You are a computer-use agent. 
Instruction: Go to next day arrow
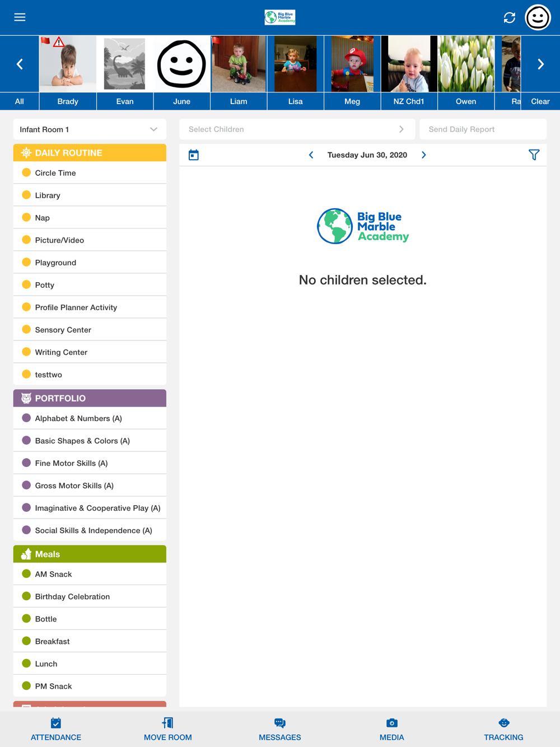[x=424, y=155]
